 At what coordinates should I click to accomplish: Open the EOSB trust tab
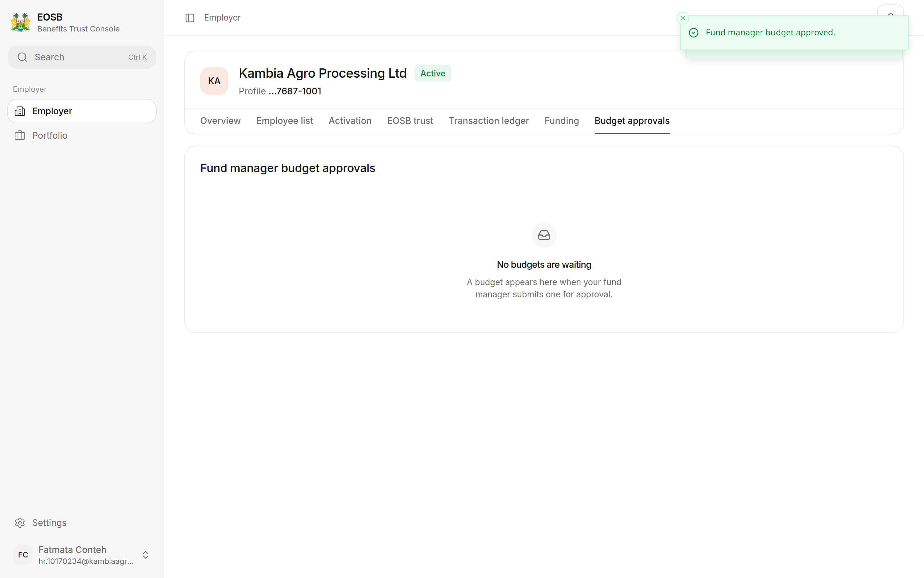410,121
